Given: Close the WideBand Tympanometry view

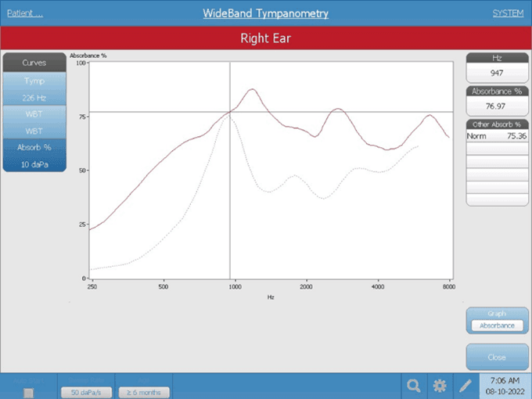Looking at the screenshot, I should [x=496, y=357].
